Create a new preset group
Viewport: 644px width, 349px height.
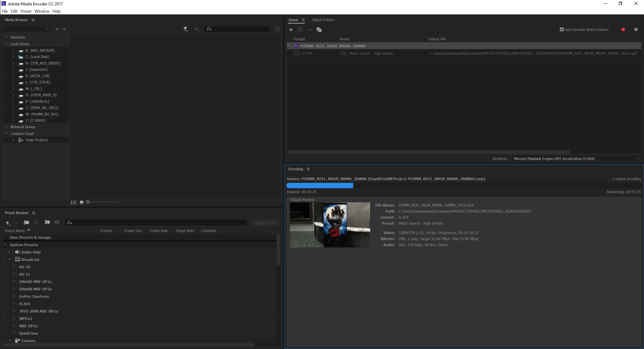pos(26,222)
